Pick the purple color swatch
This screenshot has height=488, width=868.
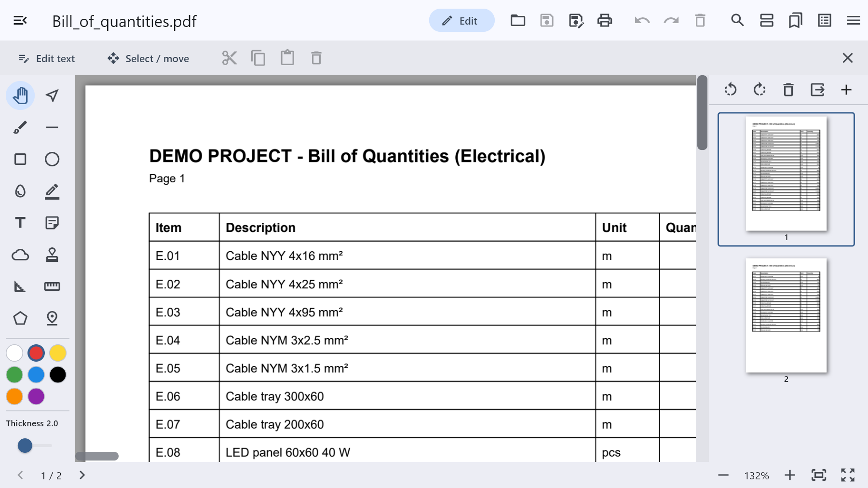coord(36,396)
